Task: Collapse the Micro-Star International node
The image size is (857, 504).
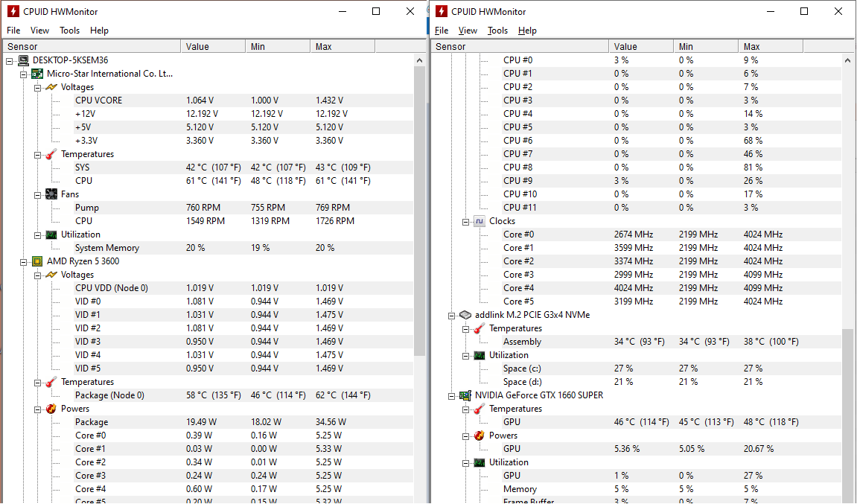Action: 24,74
